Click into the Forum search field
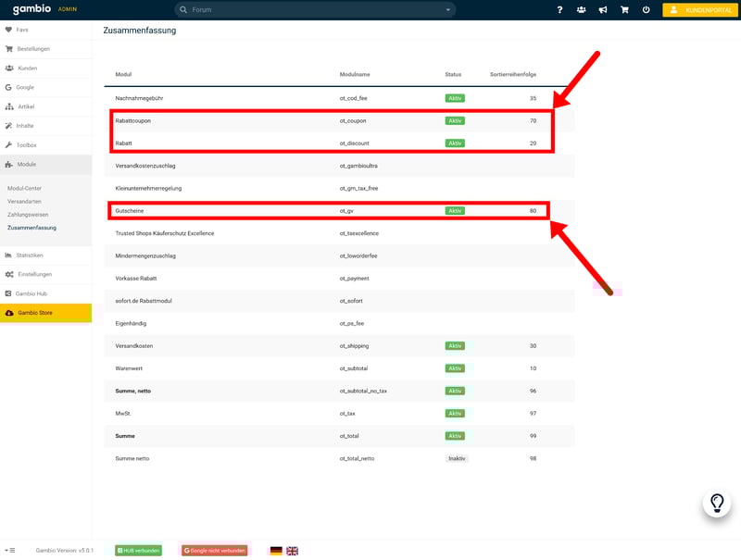Viewport: 741px width, 560px height. coord(315,10)
